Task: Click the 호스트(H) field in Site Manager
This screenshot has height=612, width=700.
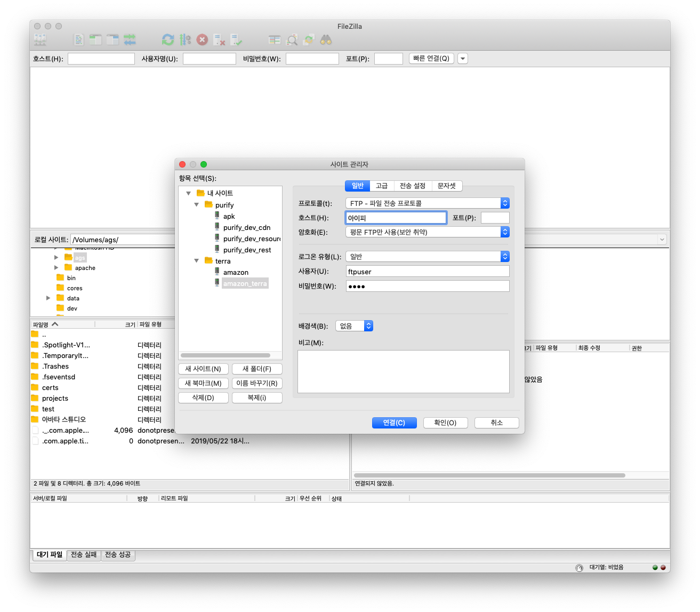Action: 396,218
